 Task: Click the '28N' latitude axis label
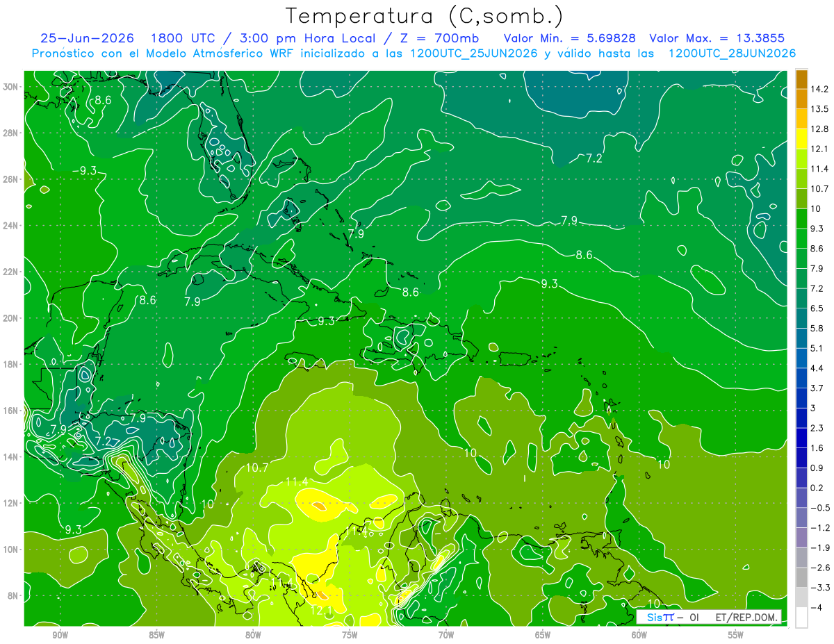[10, 133]
